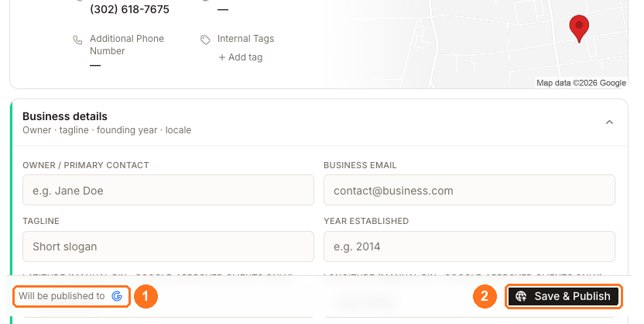The width and height of the screenshot is (644, 324).
Task: Click the Year Established input box
Action: tap(469, 246)
